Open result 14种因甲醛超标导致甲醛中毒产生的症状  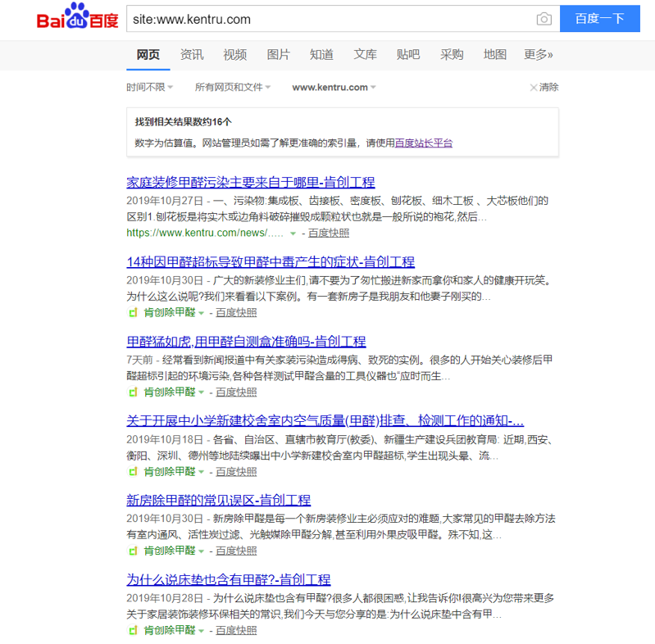click(x=271, y=262)
